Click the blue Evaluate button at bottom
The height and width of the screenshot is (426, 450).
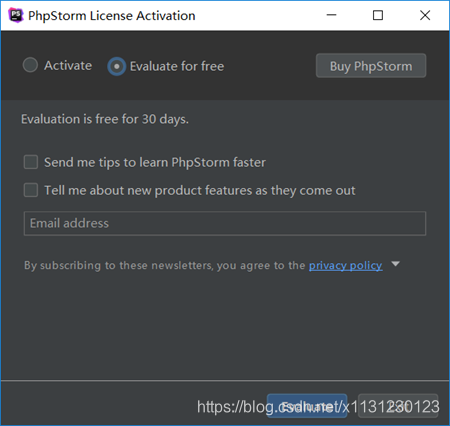pos(307,406)
